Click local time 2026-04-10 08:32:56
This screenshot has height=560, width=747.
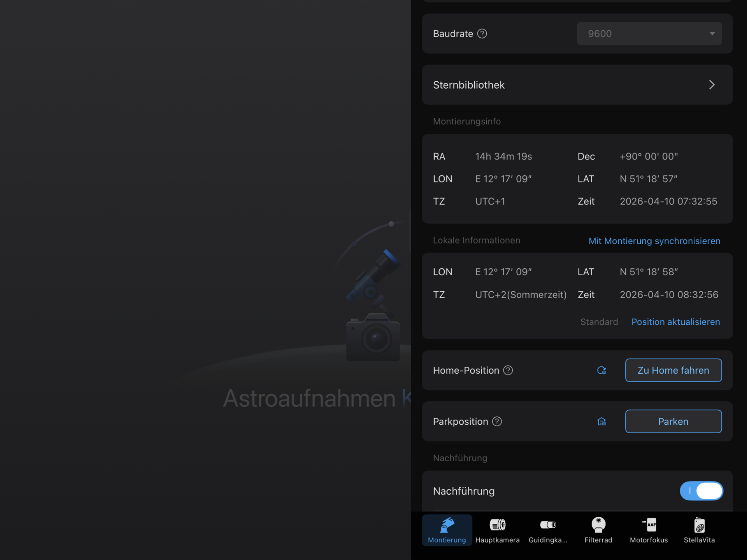(x=669, y=295)
